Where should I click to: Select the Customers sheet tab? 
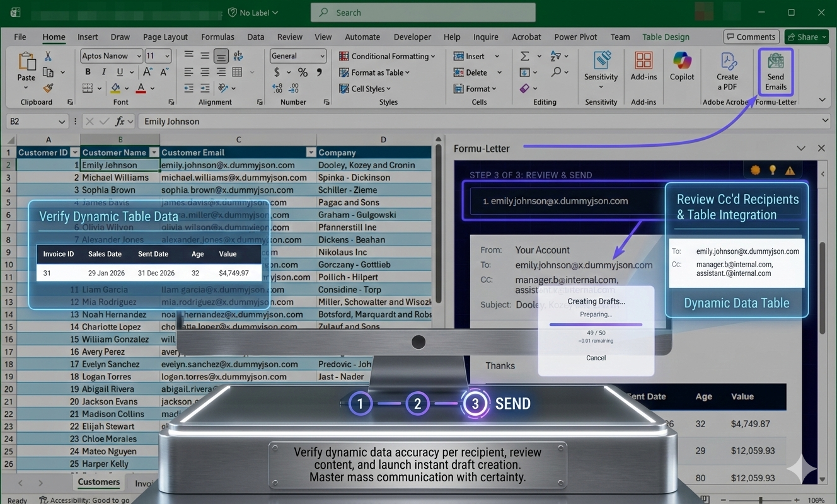pos(98,482)
